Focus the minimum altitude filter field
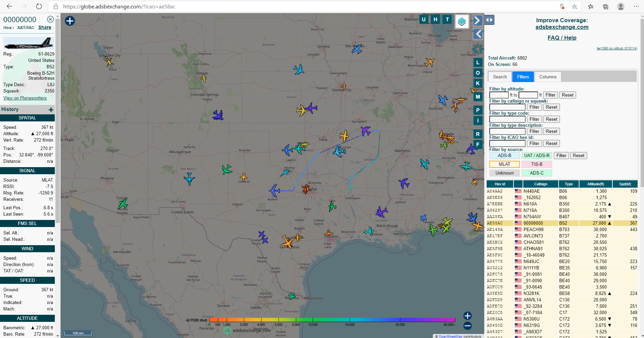Viewport: 644px width, 338px height. 499,95
